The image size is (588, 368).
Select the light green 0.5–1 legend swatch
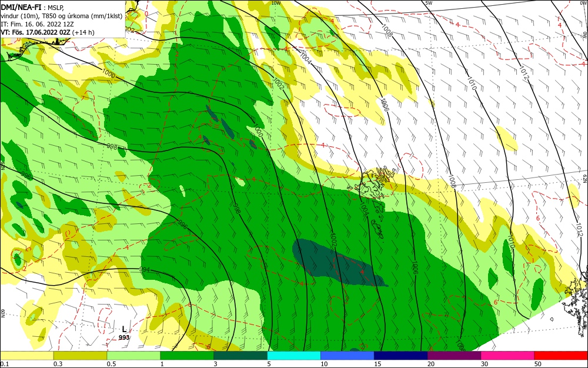point(133,356)
